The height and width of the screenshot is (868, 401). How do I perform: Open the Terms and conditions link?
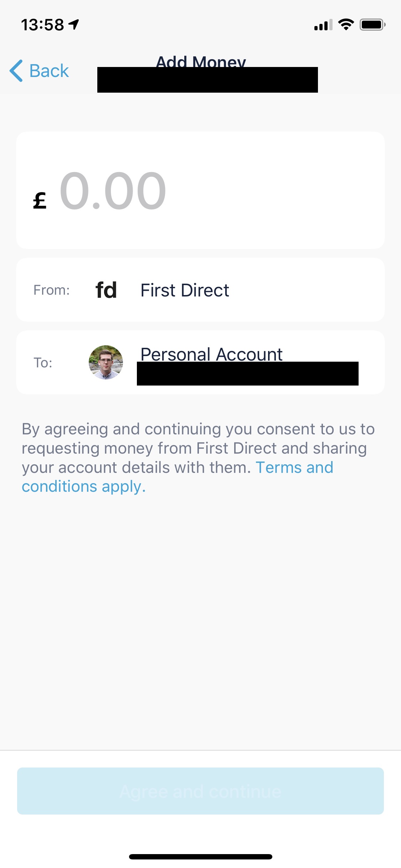point(294,467)
